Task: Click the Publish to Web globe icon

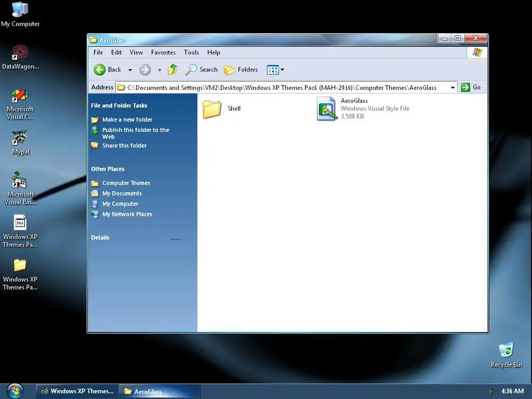Action: (95, 130)
